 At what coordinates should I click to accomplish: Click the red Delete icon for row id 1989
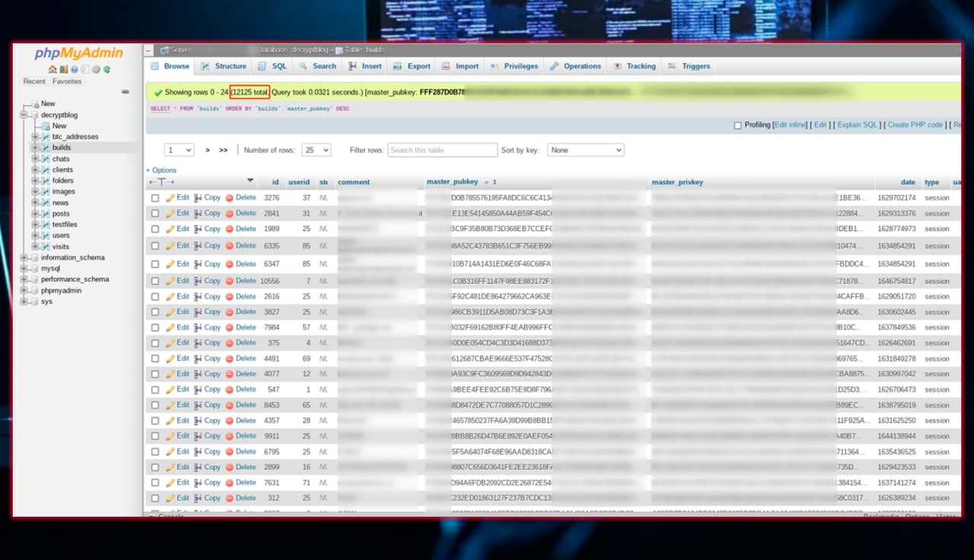click(x=229, y=229)
